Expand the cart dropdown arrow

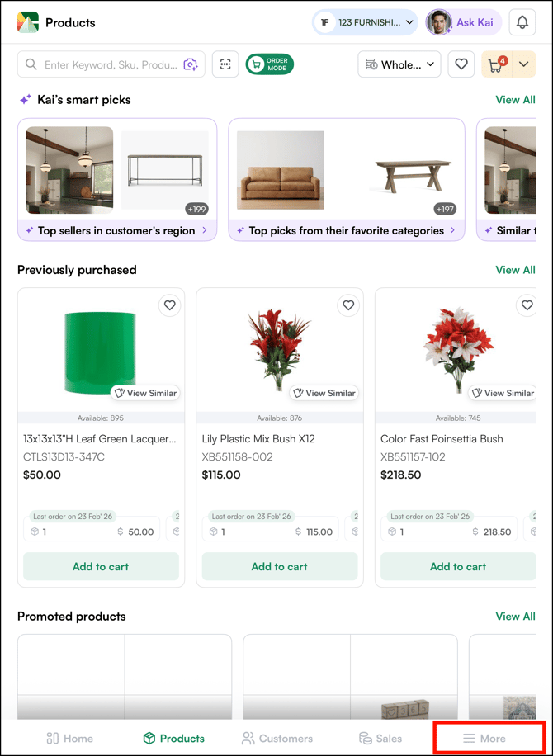[524, 64]
